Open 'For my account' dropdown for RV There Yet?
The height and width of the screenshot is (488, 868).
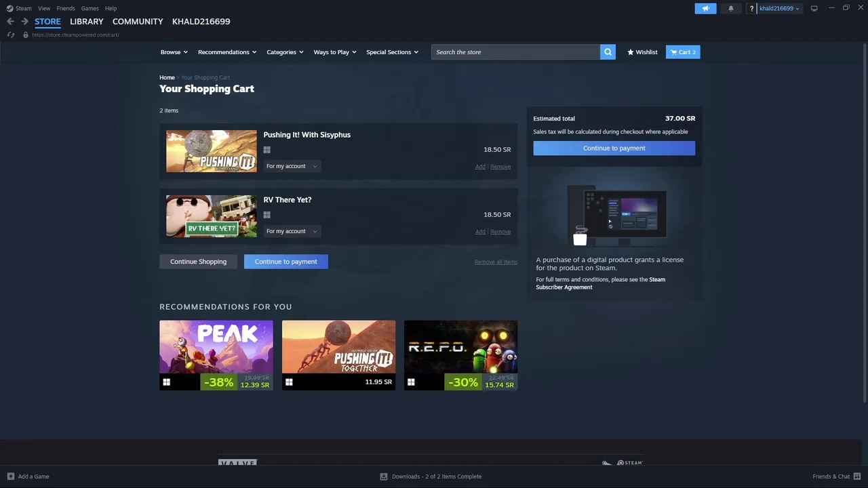(x=292, y=231)
